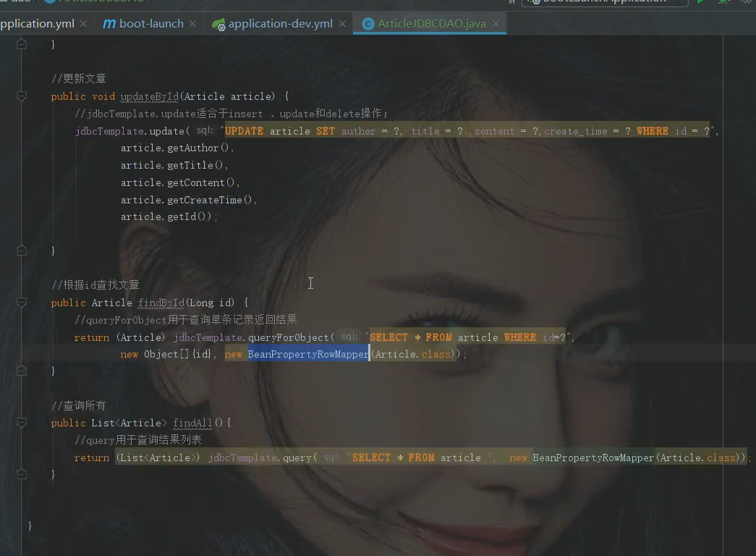
Task: Click the queryForObject method call
Action: (289, 337)
